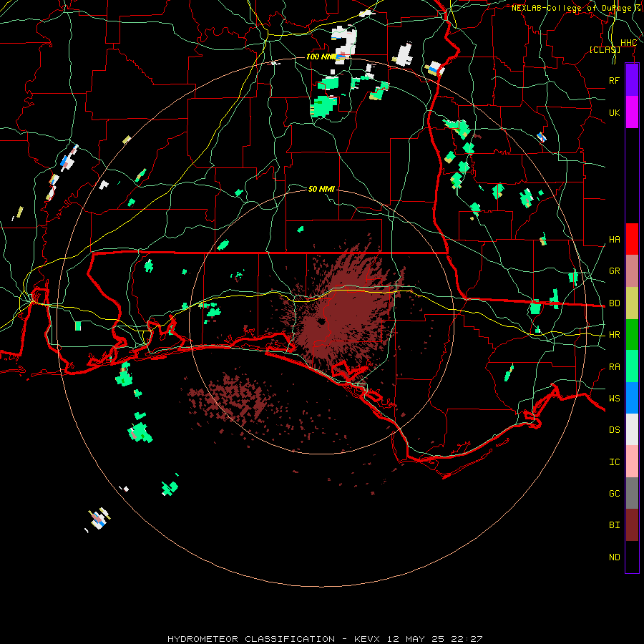This screenshot has height=644, width=644.
Task: Click the 50 NMI range ring label
Action: point(321,189)
